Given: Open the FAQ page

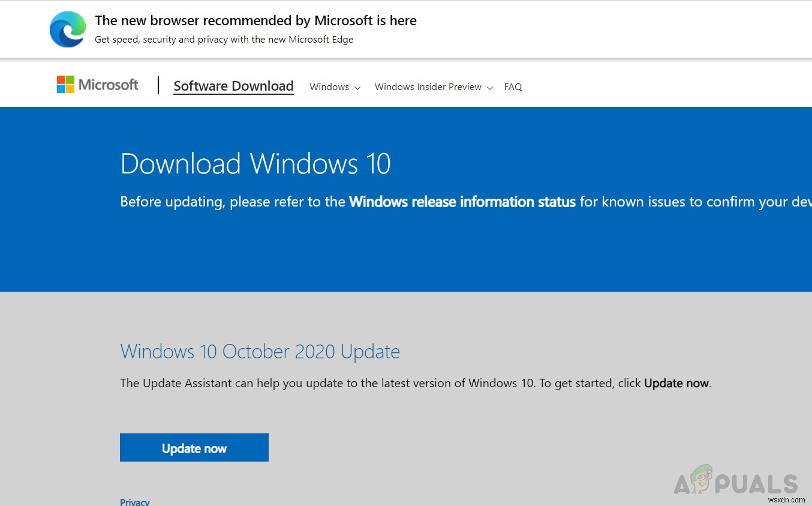Looking at the screenshot, I should point(513,87).
